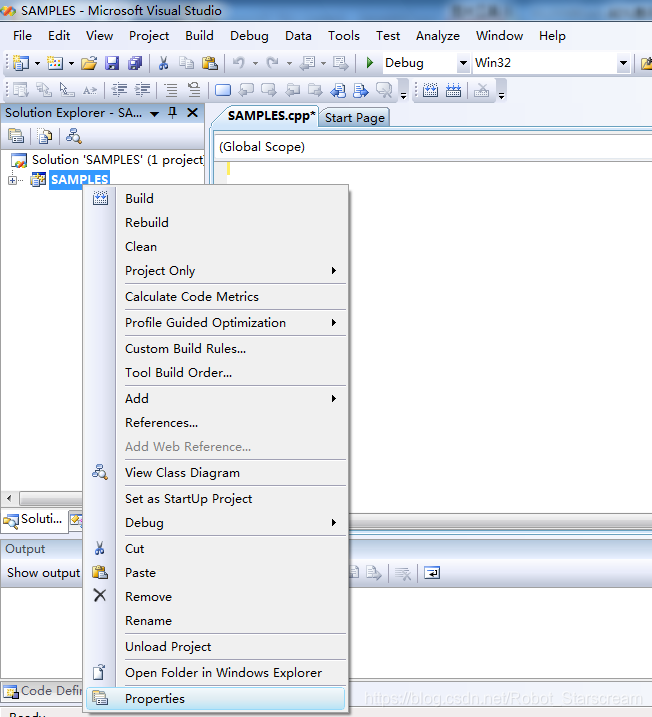
Task: Switch to the Start Page tab
Action: tap(354, 118)
